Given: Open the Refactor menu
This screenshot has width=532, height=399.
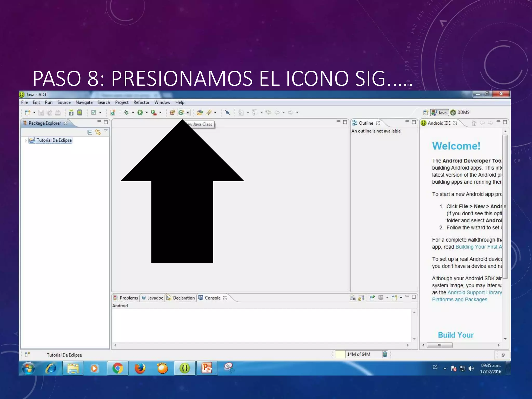Looking at the screenshot, I should coord(141,102).
